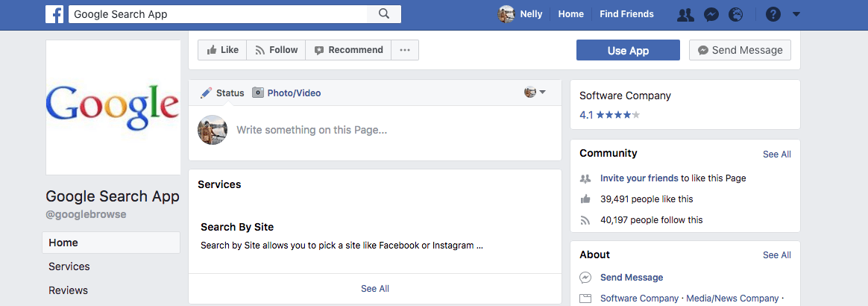The width and height of the screenshot is (868, 306).
Task: Click the Media/News Company link
Action: click(732, 299)
